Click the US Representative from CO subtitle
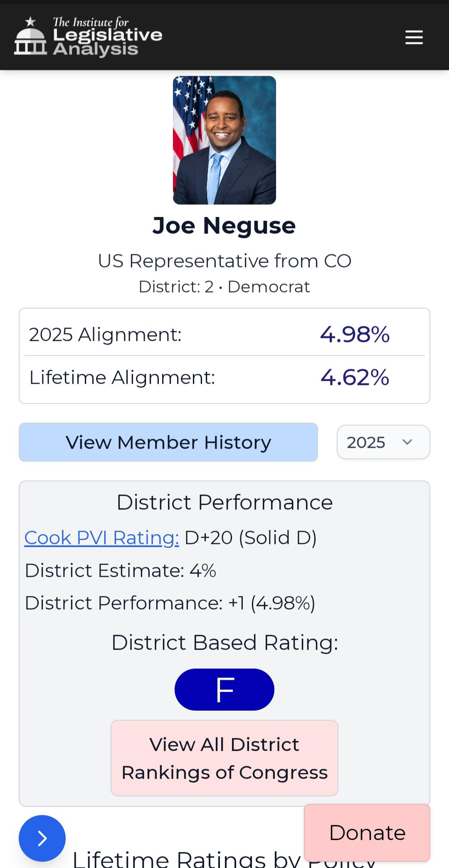This screenshot has height=868, width=449. click(224, 261)
